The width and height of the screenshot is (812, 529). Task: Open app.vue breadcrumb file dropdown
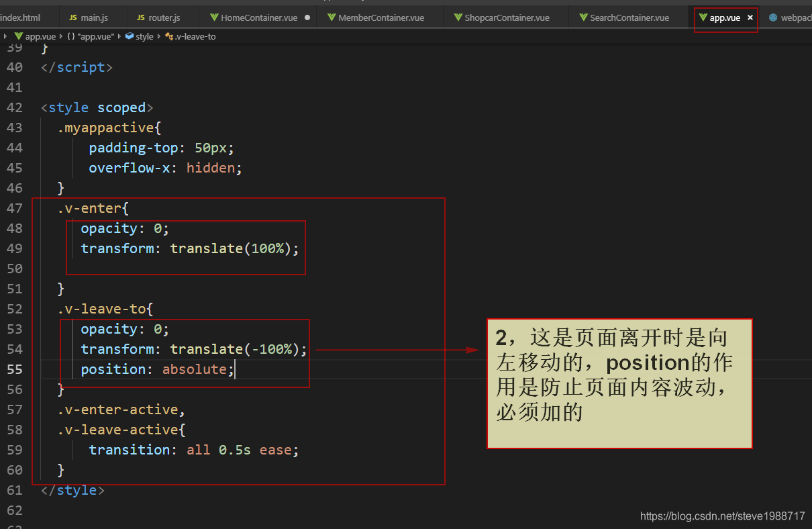coord(40,36)
